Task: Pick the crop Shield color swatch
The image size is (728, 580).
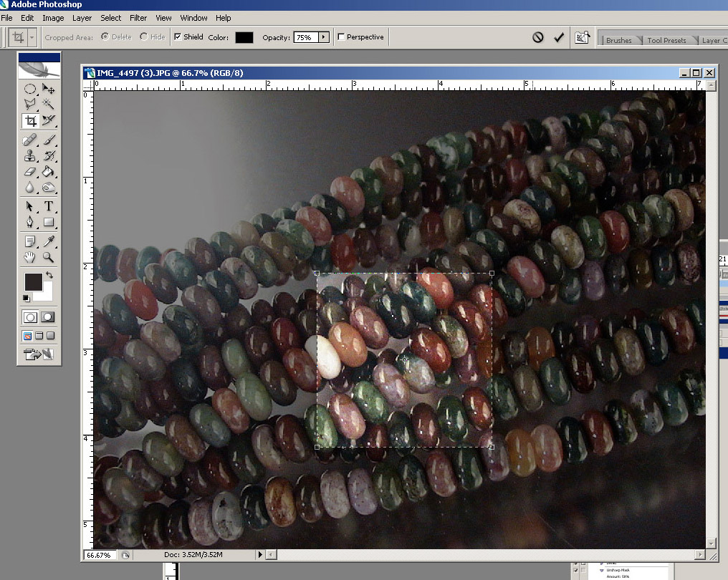Action: point(244,37)
